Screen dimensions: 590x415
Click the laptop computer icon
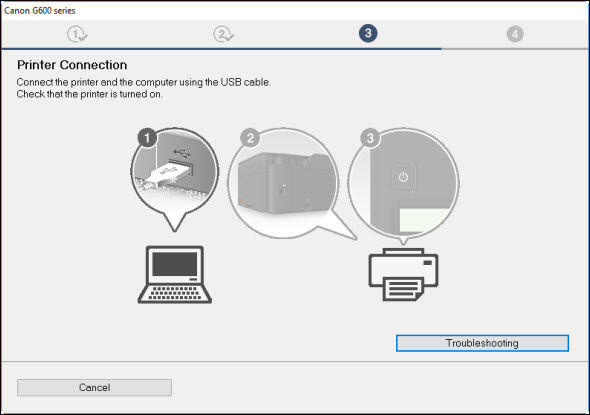coord(175,274)
